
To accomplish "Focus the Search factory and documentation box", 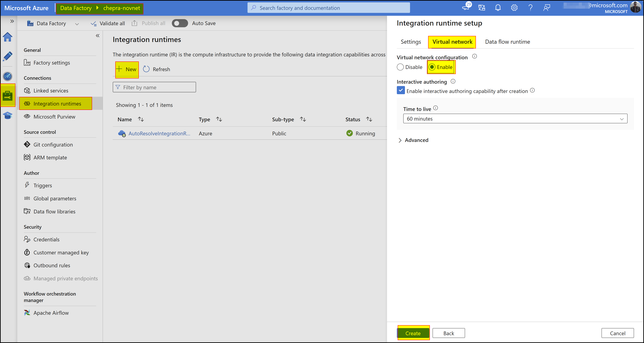I will click(x=328, y=8).
